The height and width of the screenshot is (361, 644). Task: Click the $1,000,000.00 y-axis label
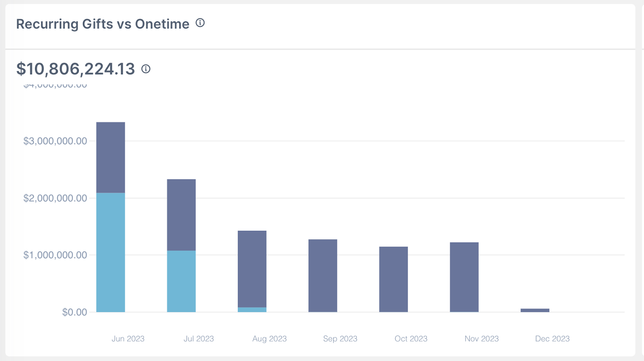[x=55, y=255]
